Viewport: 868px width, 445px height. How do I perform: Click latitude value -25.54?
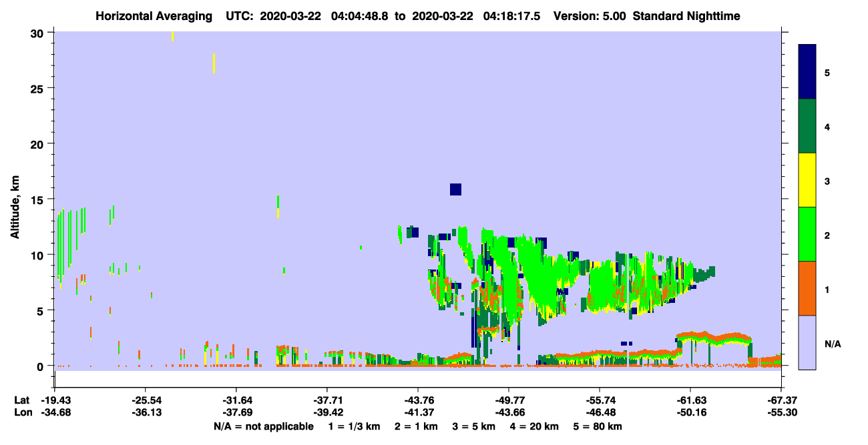coord(145,400)
